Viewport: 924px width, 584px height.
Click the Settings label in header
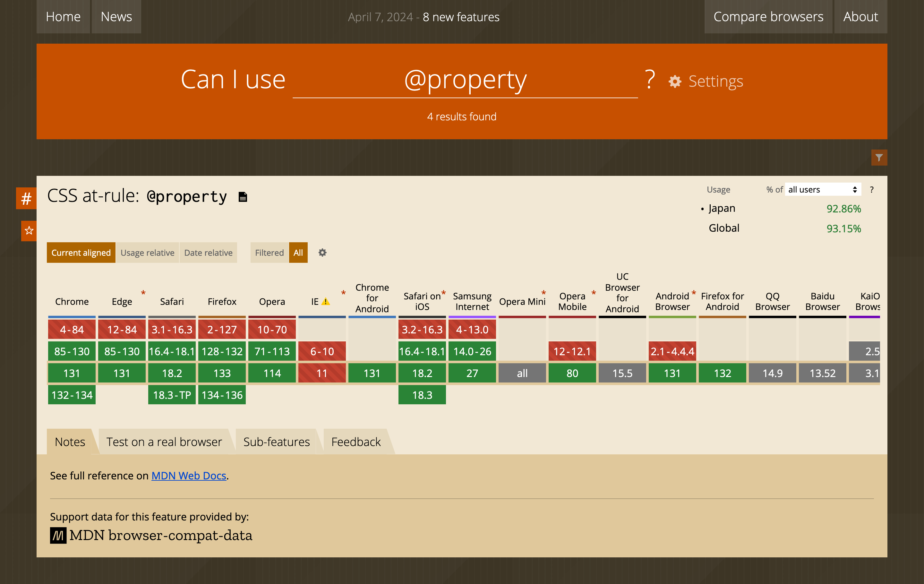[716, 82]
